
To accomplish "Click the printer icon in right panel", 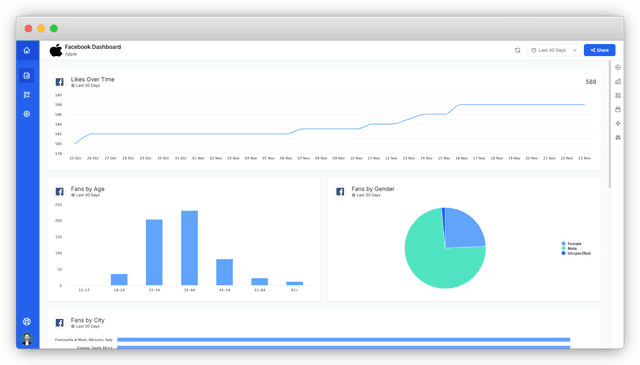I will [x=618, y=109].
